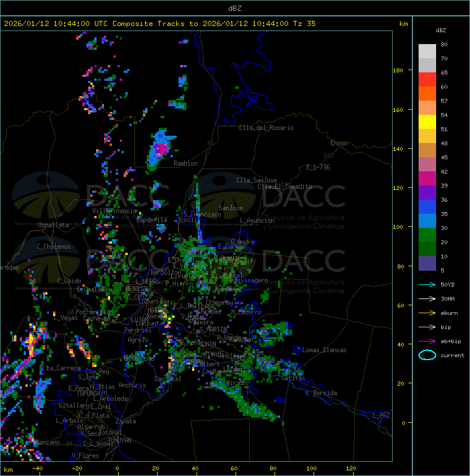This screenshot has width=470, height=476.
Task: Click the 'M_Caseros' map label
Action: (x=246, y=312)
